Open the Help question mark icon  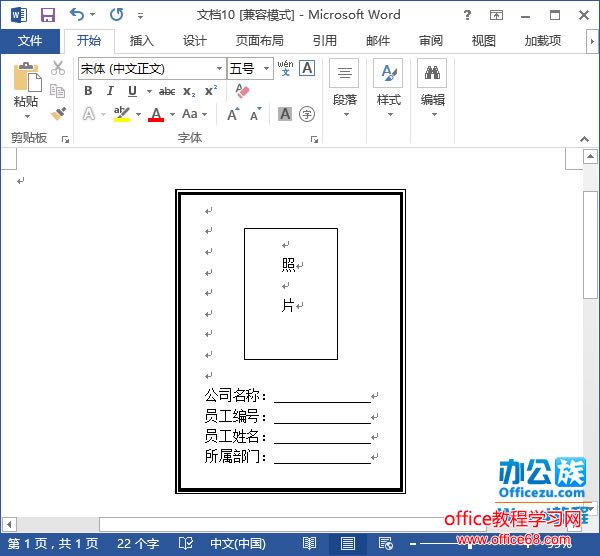coord(467,15)
